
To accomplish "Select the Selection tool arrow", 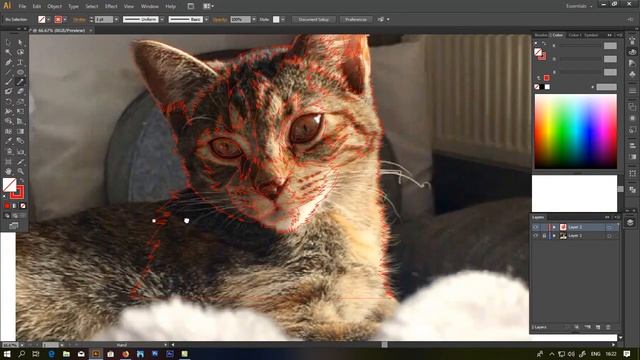I will click(8, 42).
